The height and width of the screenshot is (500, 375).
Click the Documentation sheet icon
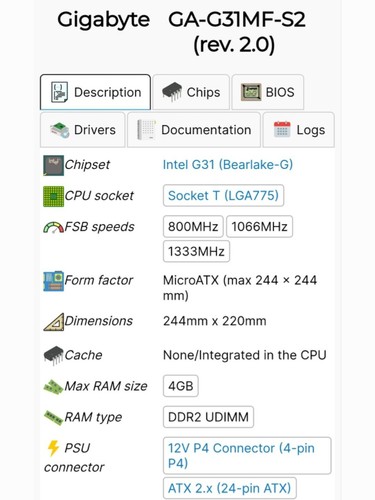click(147, 130)
